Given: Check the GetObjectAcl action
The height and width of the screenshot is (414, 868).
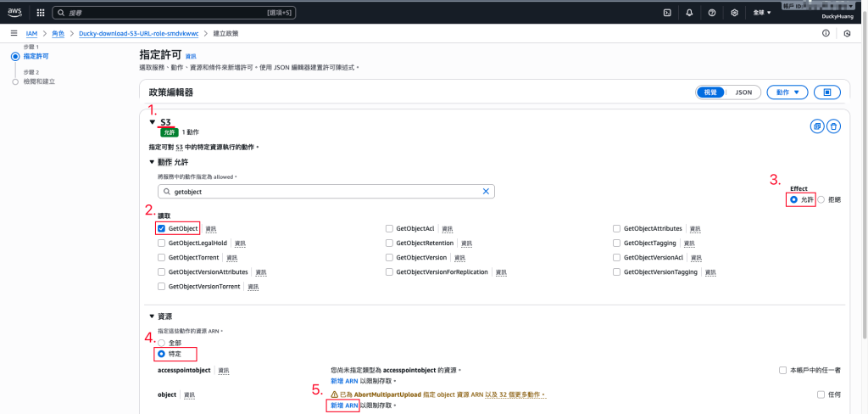Looking at the screenshot, I should pos(389,228).
